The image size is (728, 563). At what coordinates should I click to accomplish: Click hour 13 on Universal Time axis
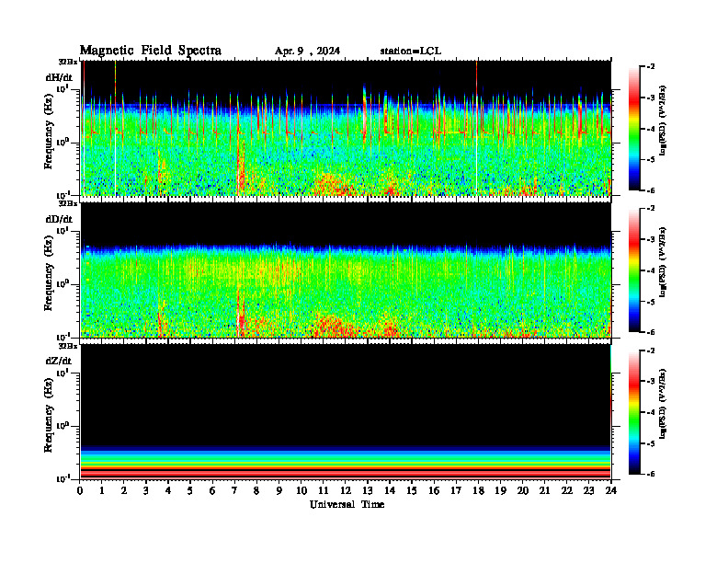(x=368, y=491)
